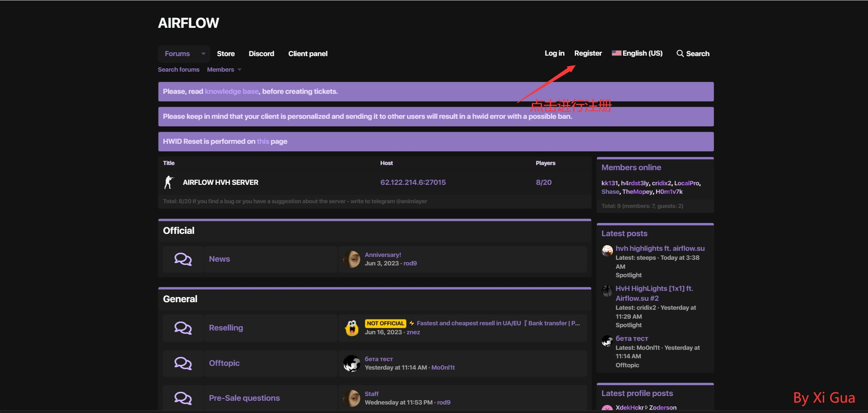The image size is (868, 413).
Task: Click the Offtopic forum chat bubble icon
Action: coord(183,363)
